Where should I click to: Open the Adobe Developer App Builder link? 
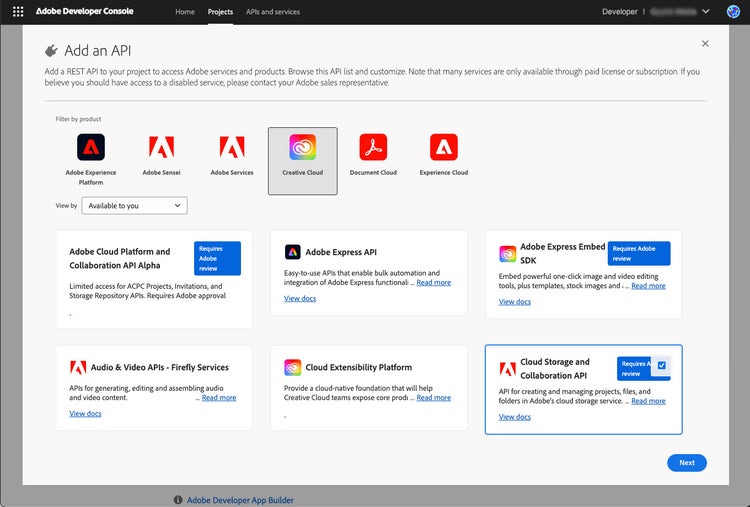pos(240,500)
